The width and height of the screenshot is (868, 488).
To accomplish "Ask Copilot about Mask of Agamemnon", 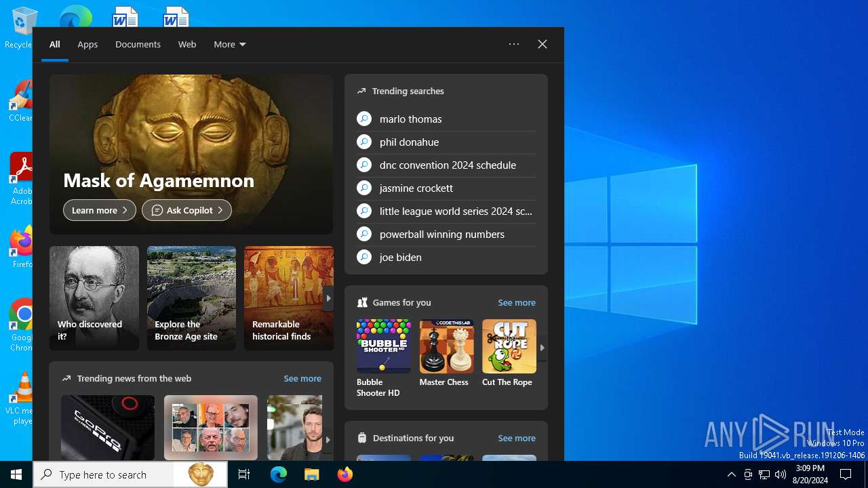I will click(186, 210).
